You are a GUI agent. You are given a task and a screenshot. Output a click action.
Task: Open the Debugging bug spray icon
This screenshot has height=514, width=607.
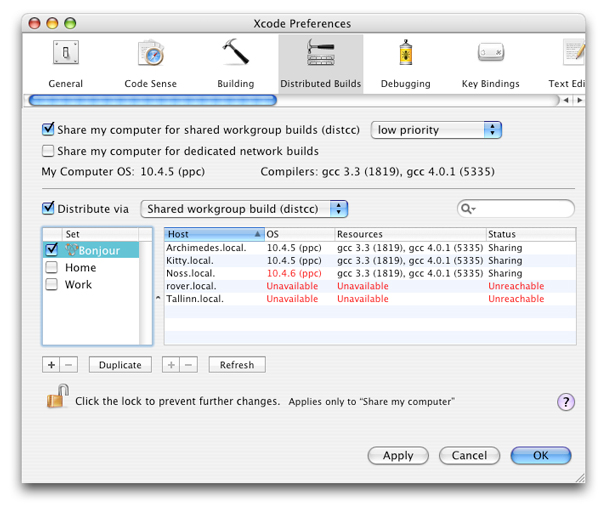tap(406, 52)
